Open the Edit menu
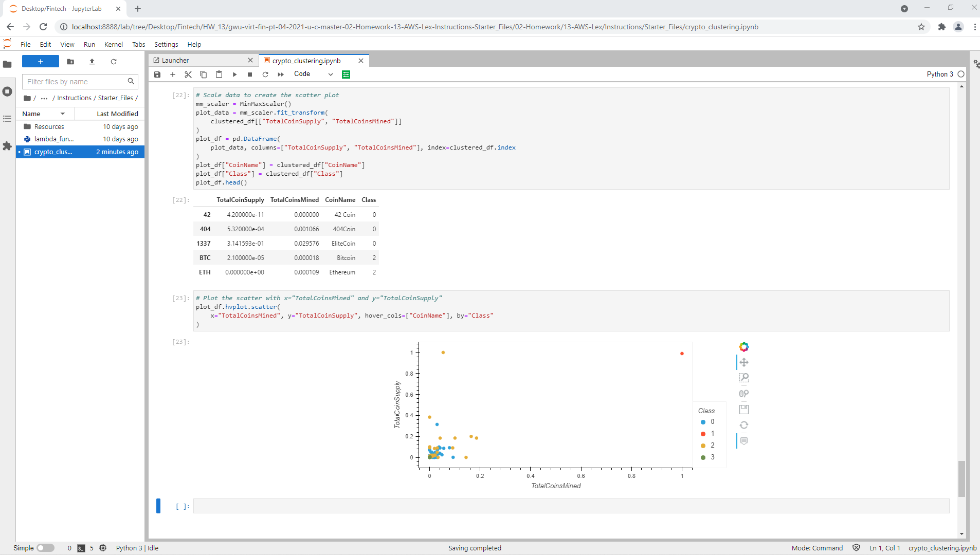 45,44
